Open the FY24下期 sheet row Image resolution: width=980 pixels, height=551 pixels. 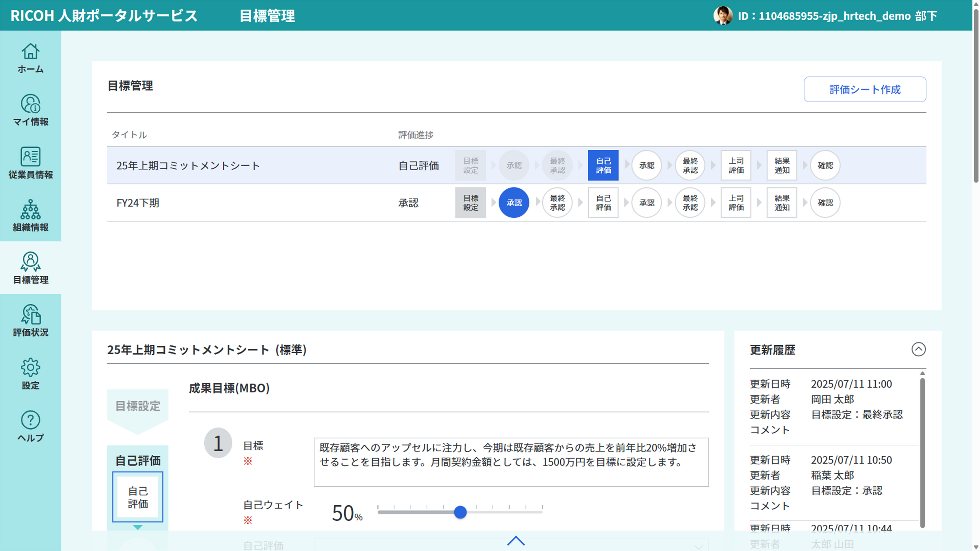tap(138, 203)
